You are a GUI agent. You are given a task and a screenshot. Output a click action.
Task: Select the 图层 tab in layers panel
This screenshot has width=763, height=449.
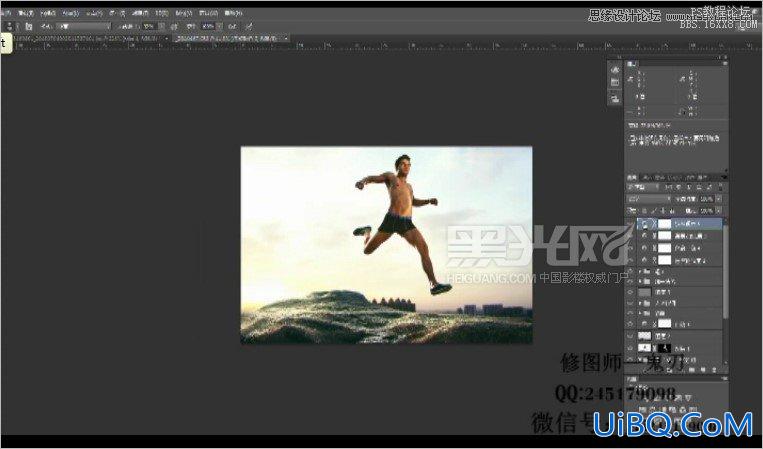[632, 178]
